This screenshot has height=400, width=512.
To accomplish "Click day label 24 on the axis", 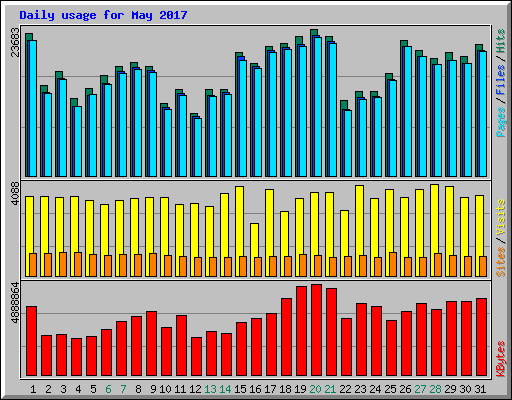I will tap(375, 389).
